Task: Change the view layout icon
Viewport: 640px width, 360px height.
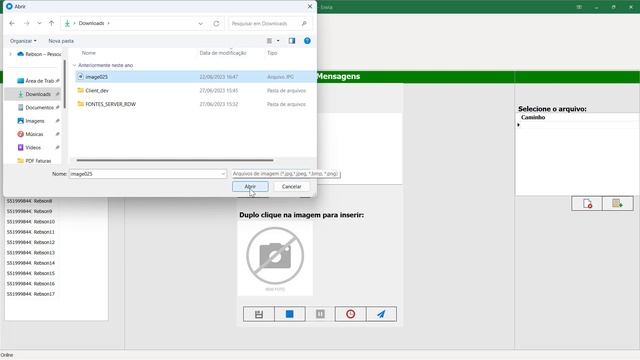Action: point(269,41)
